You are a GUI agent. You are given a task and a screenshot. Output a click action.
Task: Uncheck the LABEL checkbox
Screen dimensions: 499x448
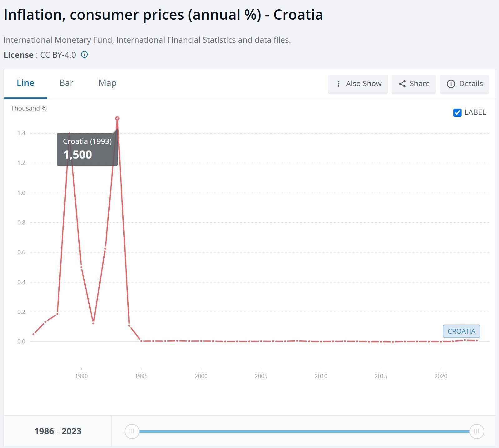tap(457, 113)
